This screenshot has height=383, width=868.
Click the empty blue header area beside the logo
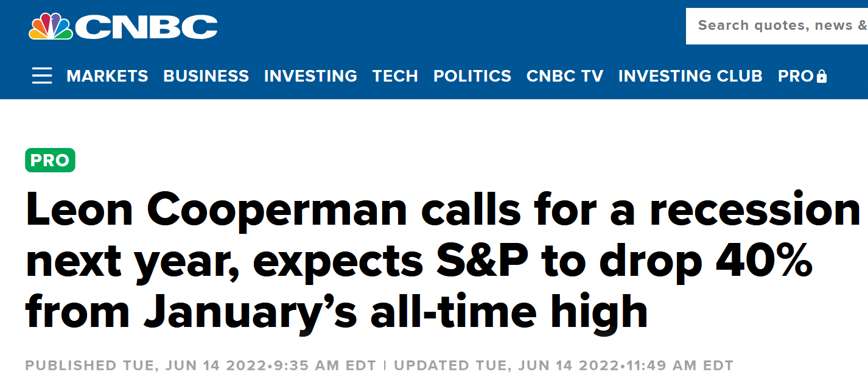click(450, 26)
